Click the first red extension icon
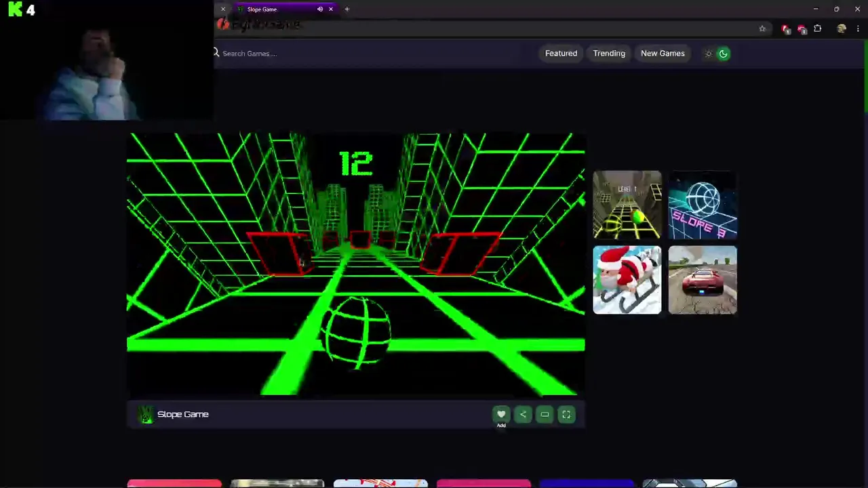 [x=786, y=29]
